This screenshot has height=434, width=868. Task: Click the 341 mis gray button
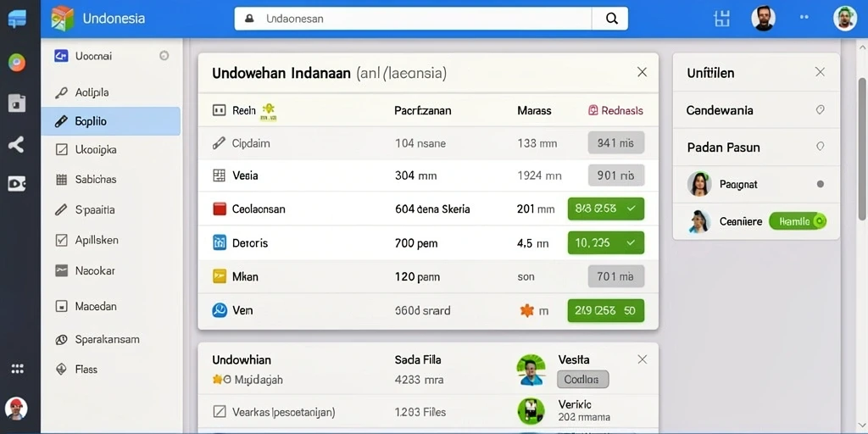click(615, 142)
